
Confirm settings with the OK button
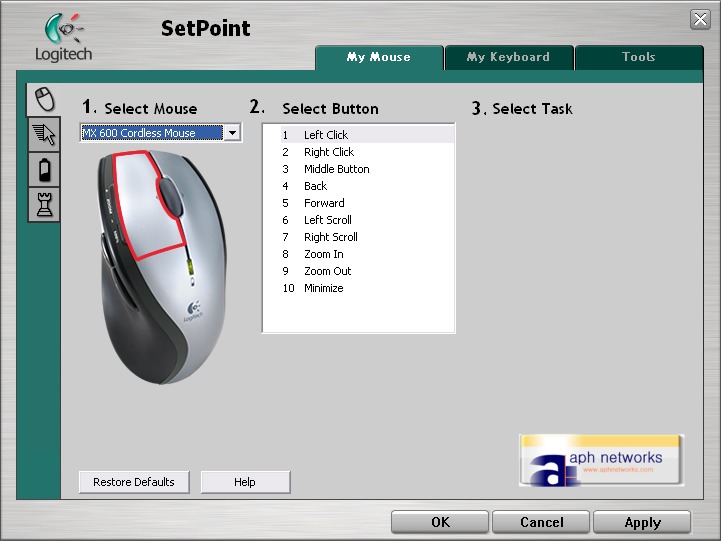(440, 522)
